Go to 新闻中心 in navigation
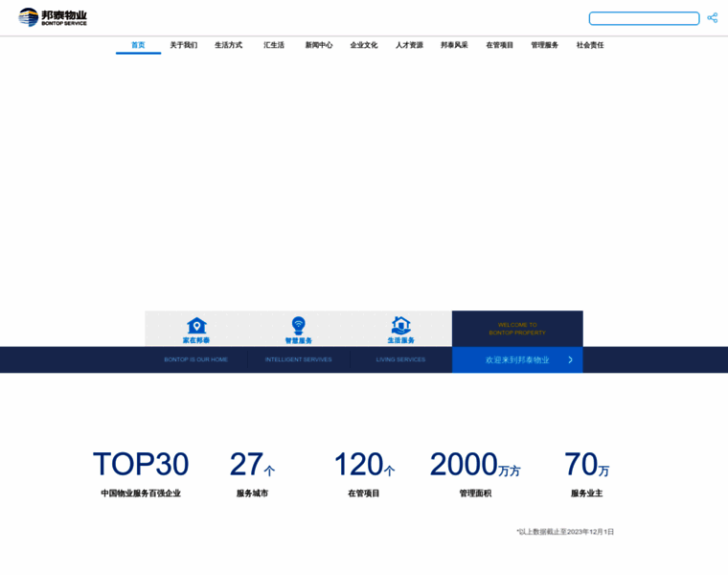The width and height of the screenshot is (728, 575). click(x=319, y=45)
